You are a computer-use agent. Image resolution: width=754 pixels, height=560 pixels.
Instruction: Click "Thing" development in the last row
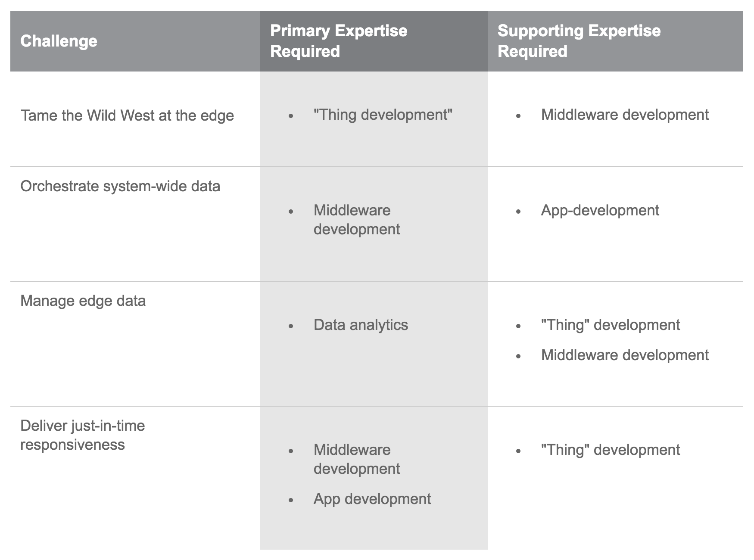(x=611, y=450)
